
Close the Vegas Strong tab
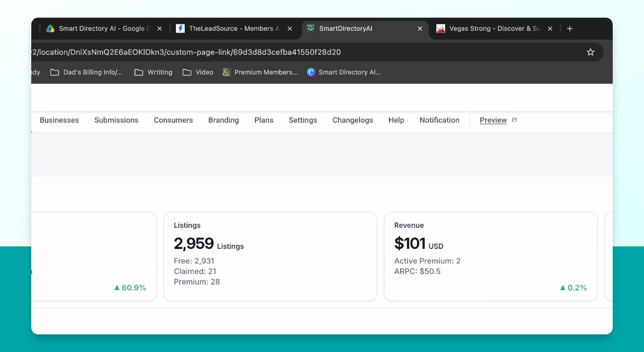coord(550,29)
